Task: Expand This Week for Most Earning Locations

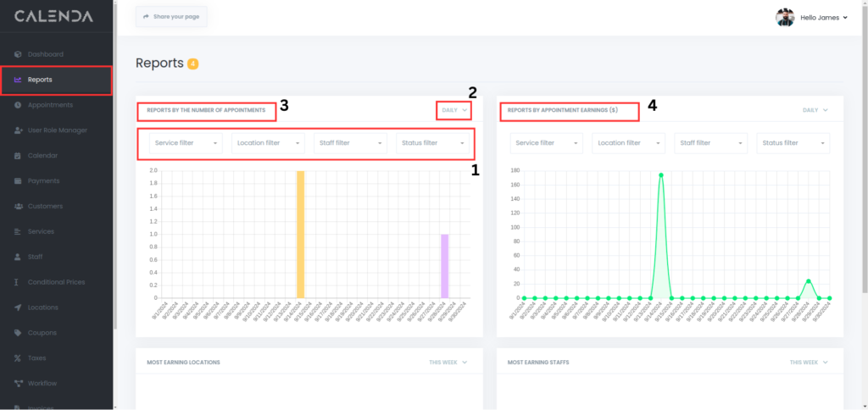Action: pyautogui.click(x=448, y=363)
